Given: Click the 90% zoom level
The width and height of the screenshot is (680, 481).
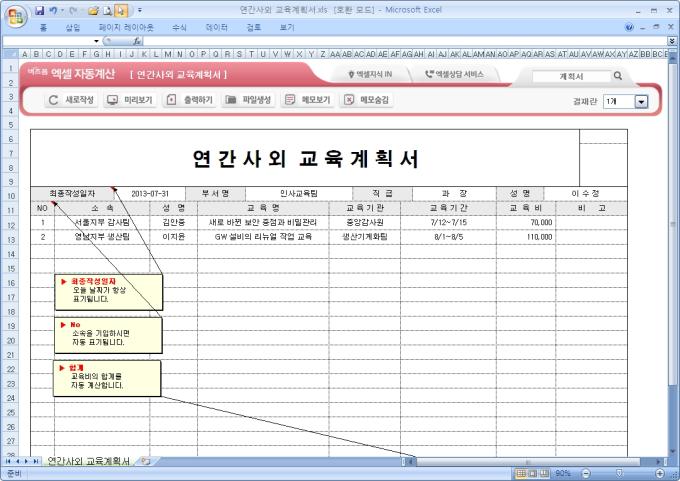Looking at the screenshot, I should 563,473.
